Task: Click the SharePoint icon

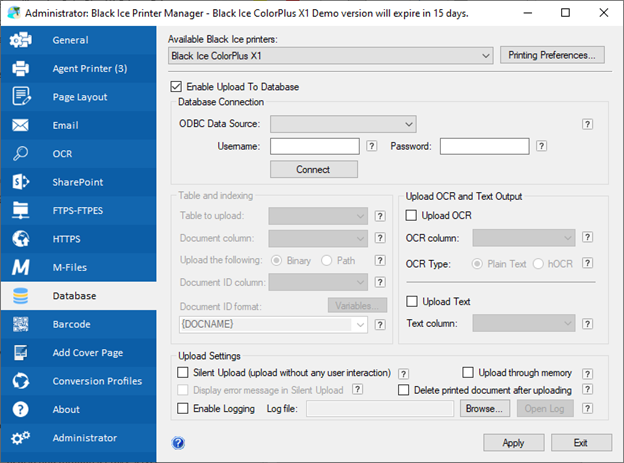Action: click(x=20, y=182)
